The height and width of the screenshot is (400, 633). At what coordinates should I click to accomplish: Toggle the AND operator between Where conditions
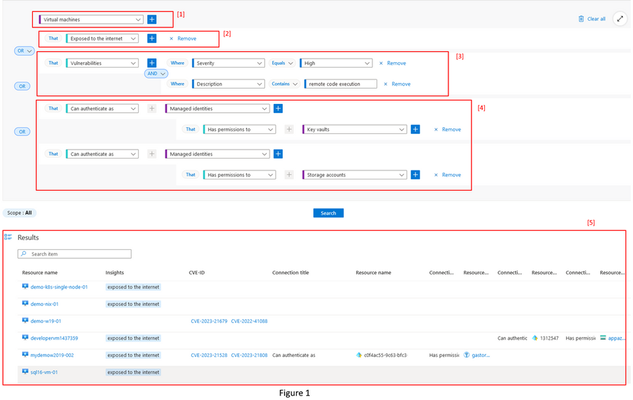156,73
